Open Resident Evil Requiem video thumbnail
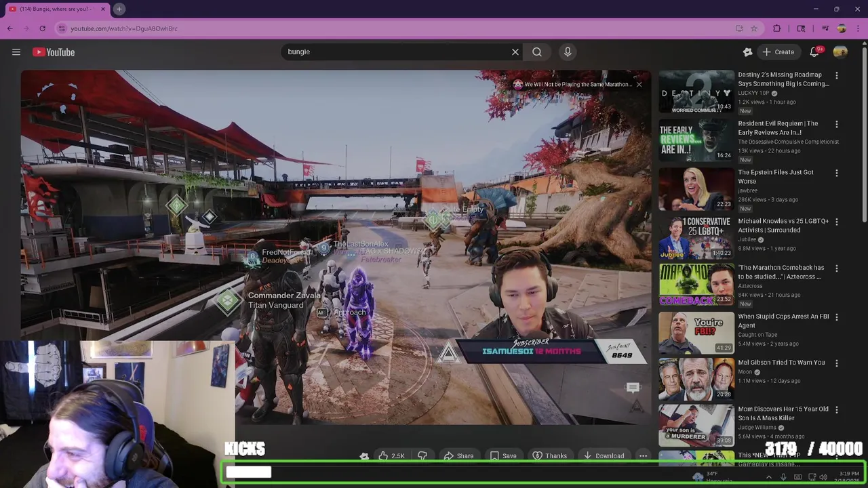The width and height of the screenshot is (868, 488). click(x=696, y=140)
